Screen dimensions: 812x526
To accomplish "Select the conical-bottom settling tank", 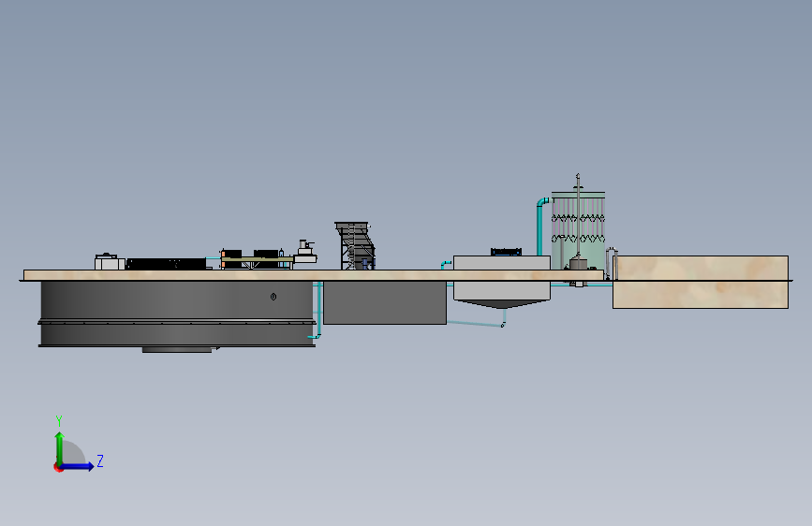I will click(502, 282).
